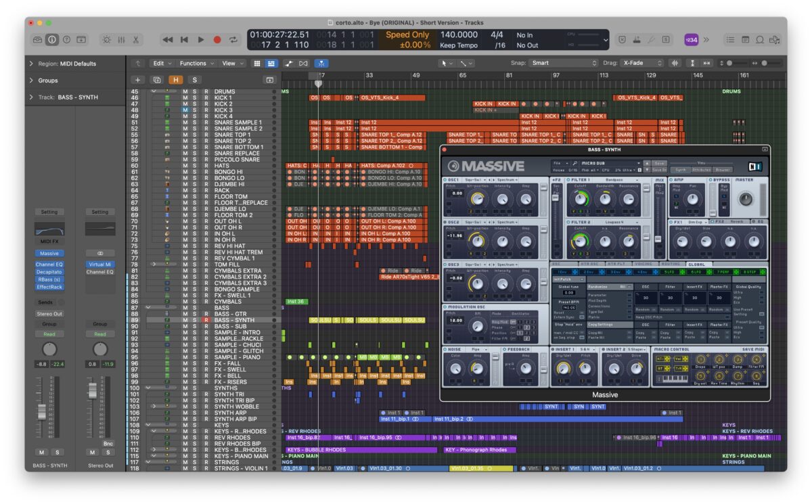Open the View menu in Tracks area
Image resolution: width=812 pixels, height=504 pixels.
tap(232, 63)
